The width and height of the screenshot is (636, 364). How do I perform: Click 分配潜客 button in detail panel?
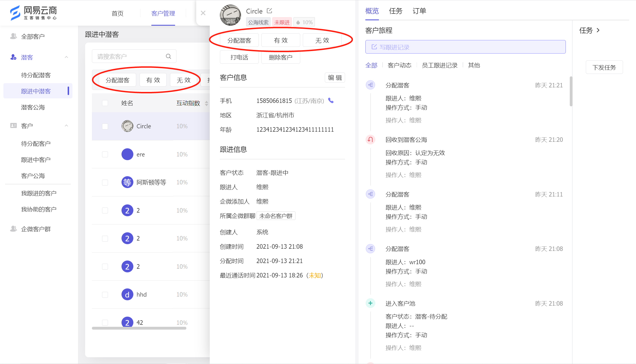239,40
